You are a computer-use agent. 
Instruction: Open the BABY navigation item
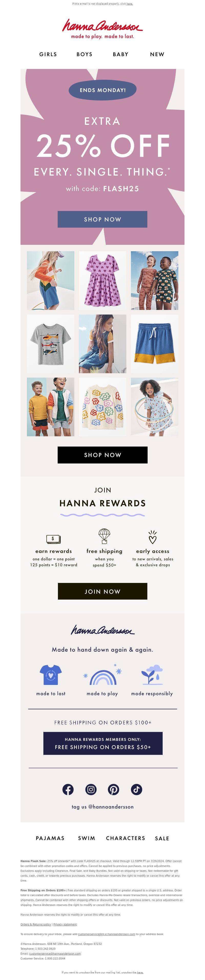pyautogui.click(x=121, y=54)
